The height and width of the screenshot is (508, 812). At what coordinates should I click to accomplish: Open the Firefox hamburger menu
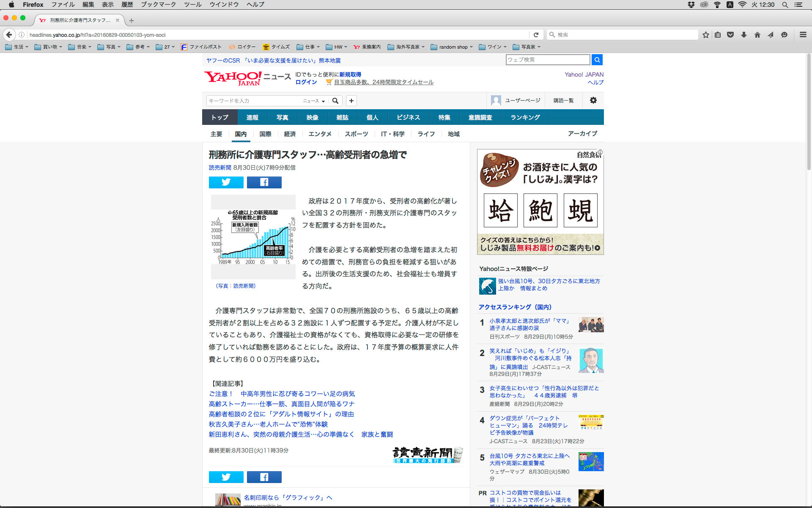803,35
